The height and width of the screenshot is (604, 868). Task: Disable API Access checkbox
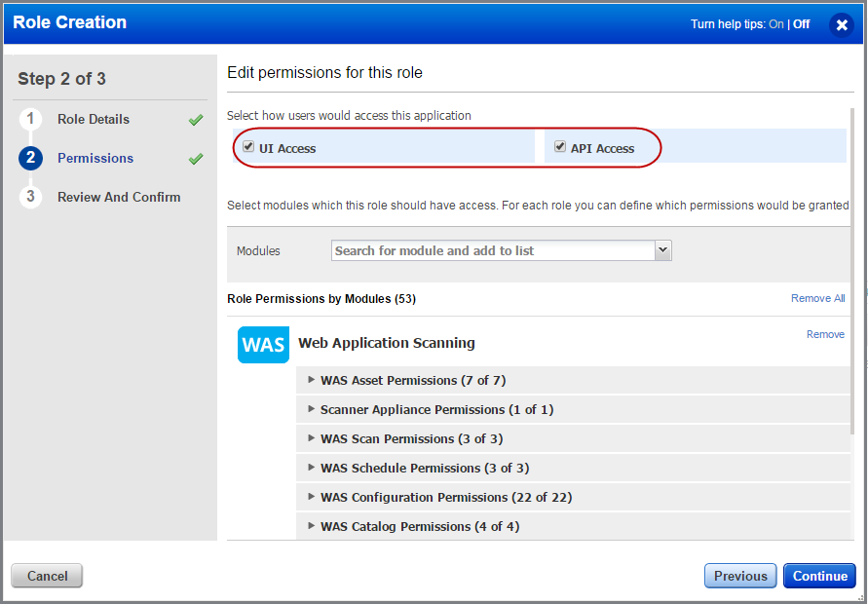pos(559,145)
